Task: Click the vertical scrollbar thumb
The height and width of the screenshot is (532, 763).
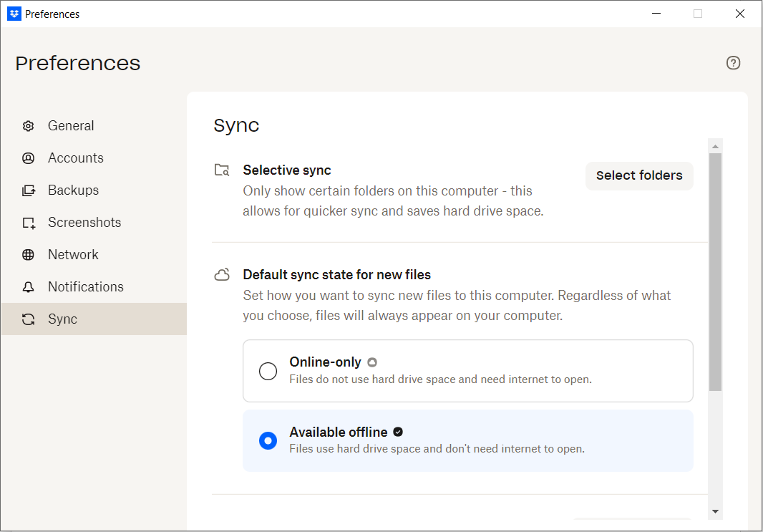Action: click(715, 272)
